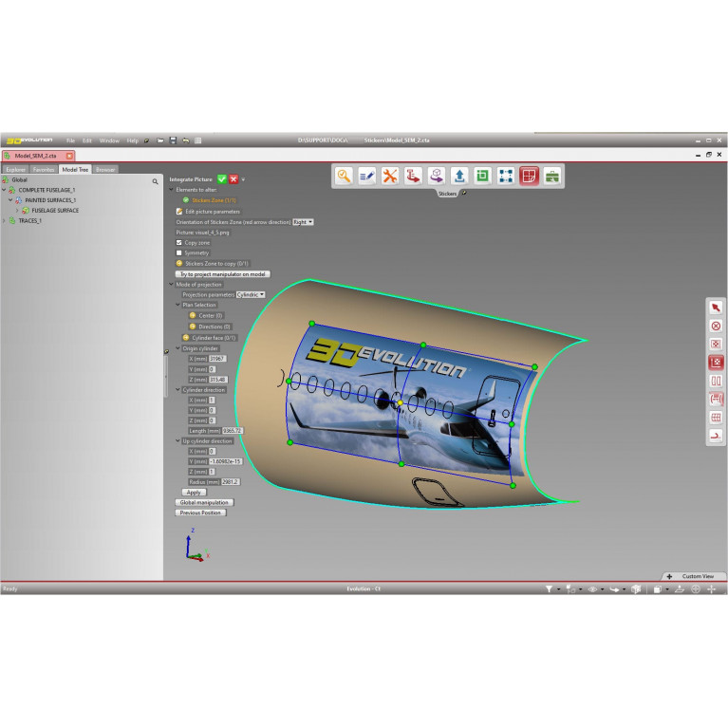Screen dimensions: 728x728
Task: Click the list icon next to undo
Action: pyautogui.click(x=197, y=140)
